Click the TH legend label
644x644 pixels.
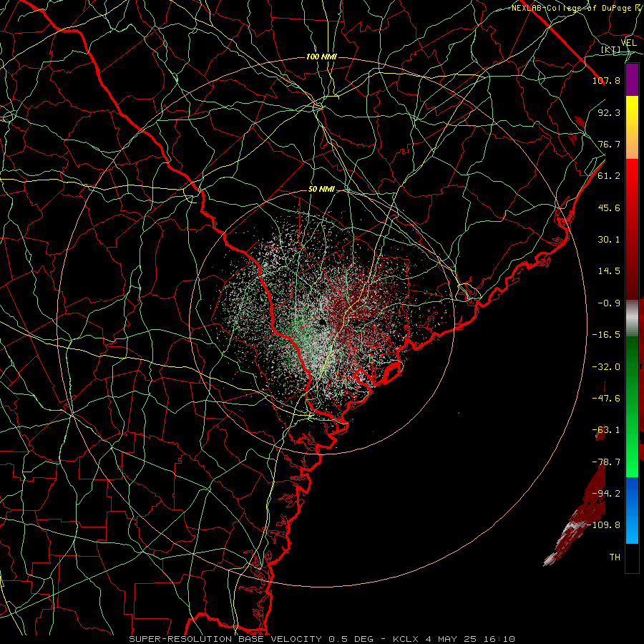(615, 557)
